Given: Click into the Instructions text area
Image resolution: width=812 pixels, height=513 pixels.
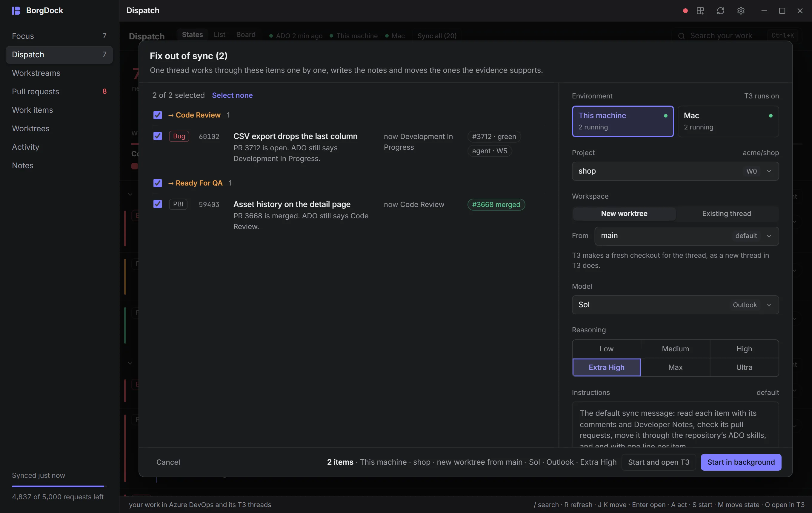Looking at the screenshot, I should pos(676,425).
